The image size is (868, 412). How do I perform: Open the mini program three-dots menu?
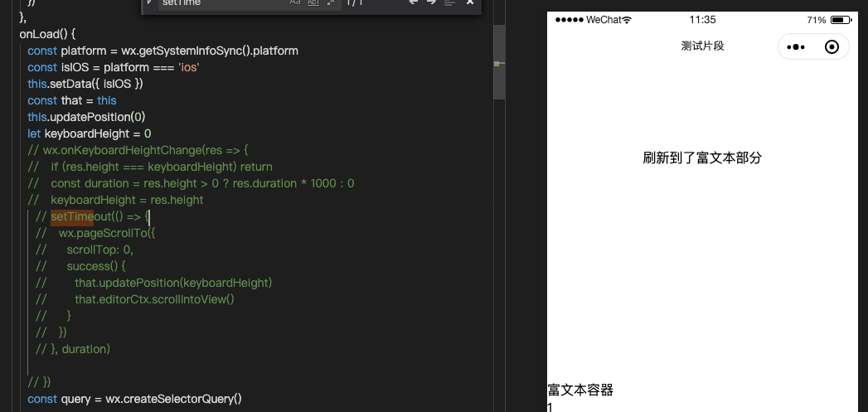pyautogui.click(x=796, y=47)
